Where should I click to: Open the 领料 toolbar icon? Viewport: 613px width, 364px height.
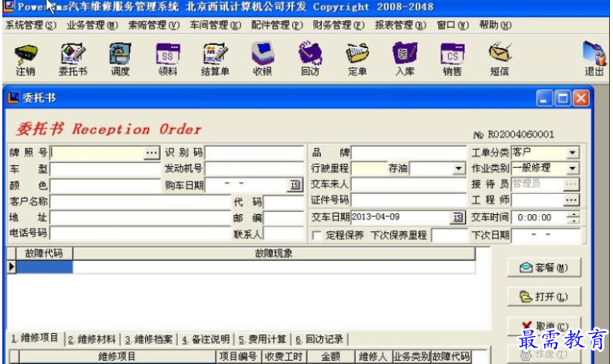pos(168,60)
